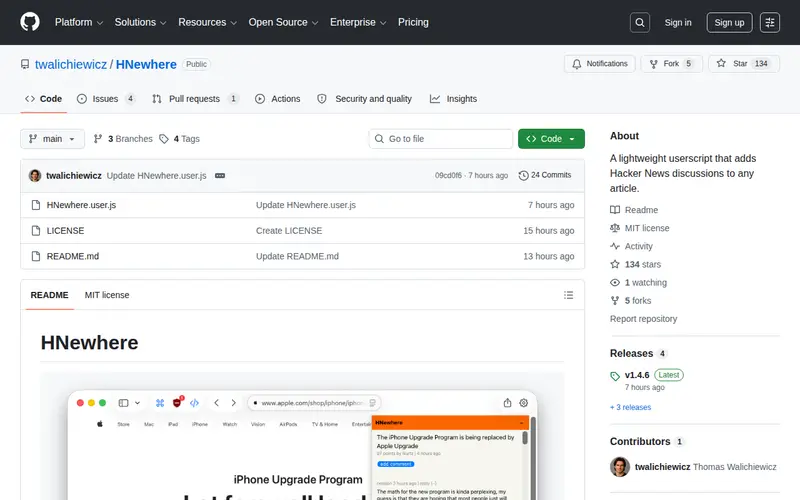Open the GitHub homepage logo
Image resolution: width=800 pixels, height=500 pixels.
30,22
